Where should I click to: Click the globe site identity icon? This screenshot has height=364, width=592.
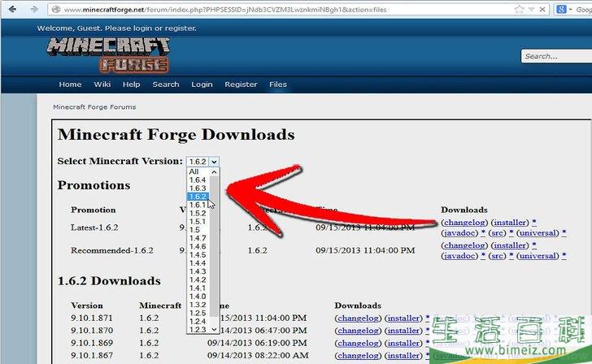(56, 10)
